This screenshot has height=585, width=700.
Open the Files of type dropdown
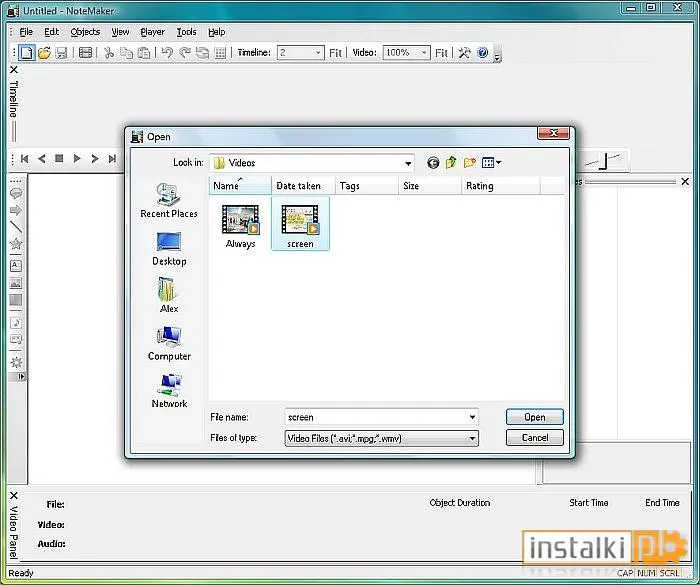tap(472, 439)
